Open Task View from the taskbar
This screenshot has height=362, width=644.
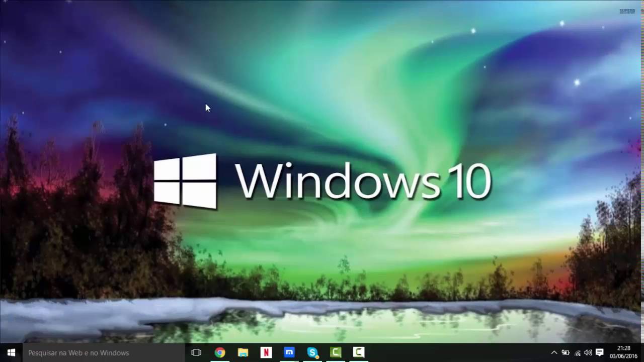(x=196, y=352)
